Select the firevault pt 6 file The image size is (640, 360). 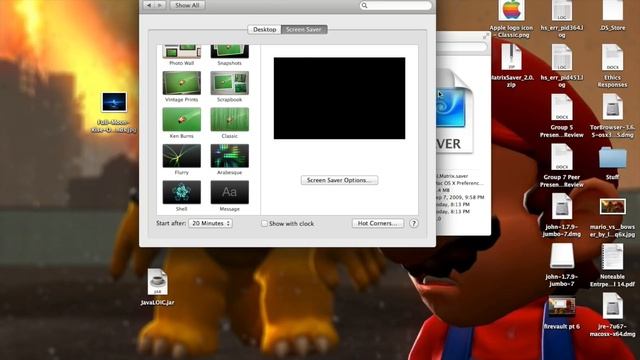[562, 307]
